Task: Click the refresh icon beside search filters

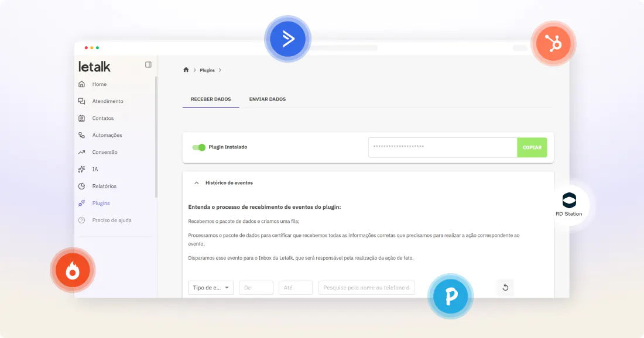Action: (x=505, y=288)
